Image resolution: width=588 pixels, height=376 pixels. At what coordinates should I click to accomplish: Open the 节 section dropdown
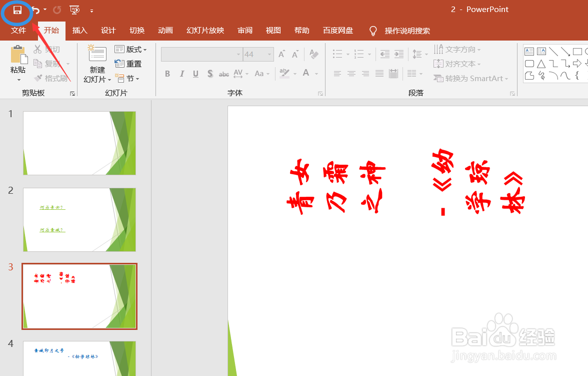pos(127,79)
